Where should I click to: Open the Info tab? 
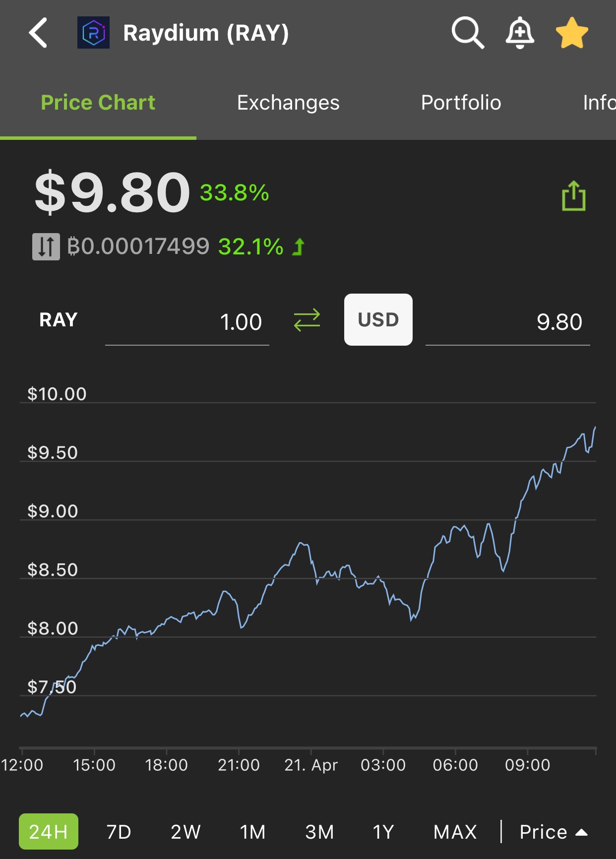(599, 103)
